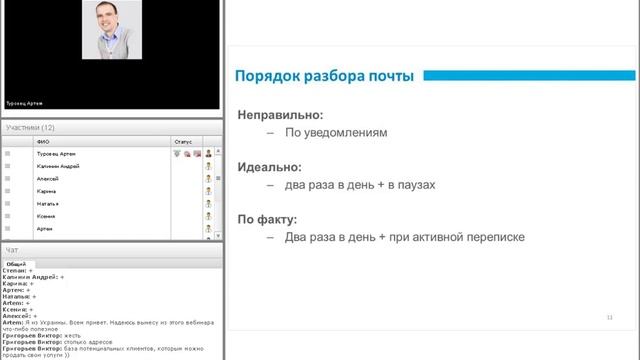Click the slide heading 'По факту:'

coord(267,220)
